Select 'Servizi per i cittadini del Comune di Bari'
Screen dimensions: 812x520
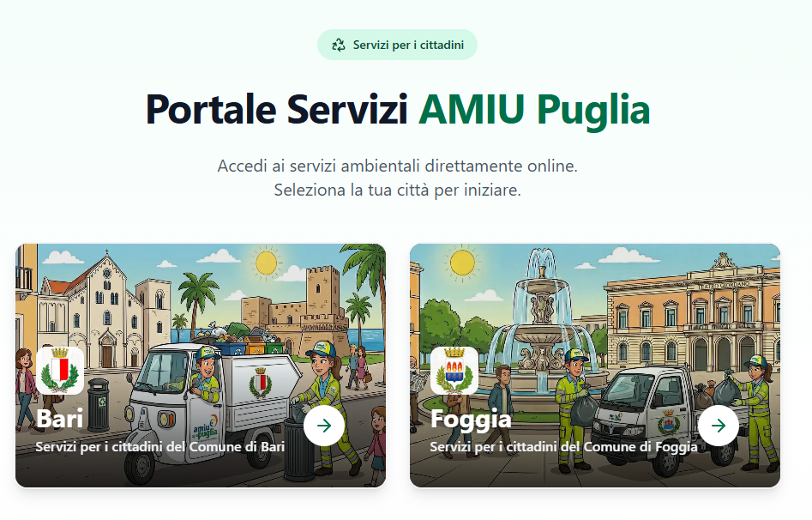160,446
